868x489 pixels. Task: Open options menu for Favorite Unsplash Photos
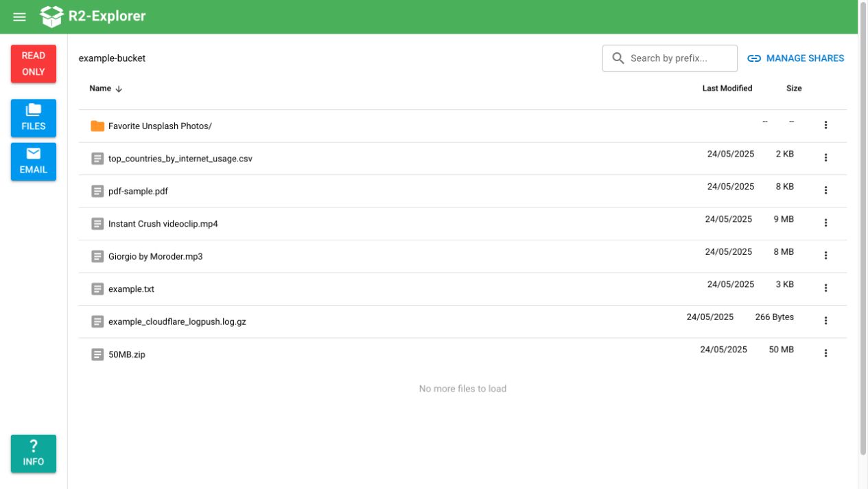coord(825,125)
